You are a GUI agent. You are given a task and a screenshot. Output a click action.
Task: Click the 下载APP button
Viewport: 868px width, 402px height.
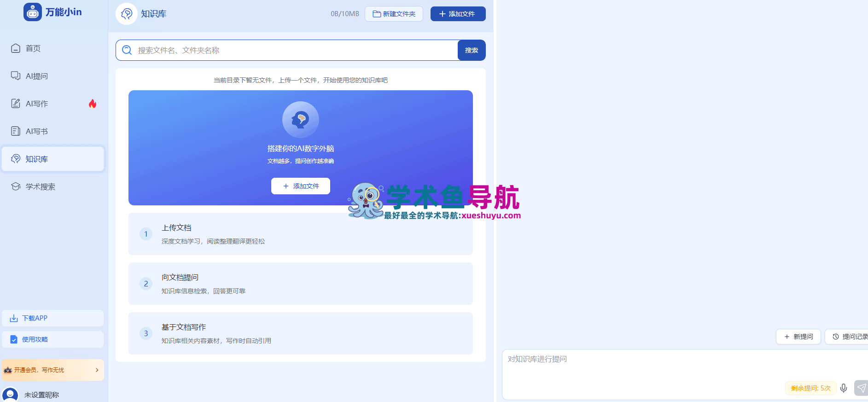pos(53,318)
